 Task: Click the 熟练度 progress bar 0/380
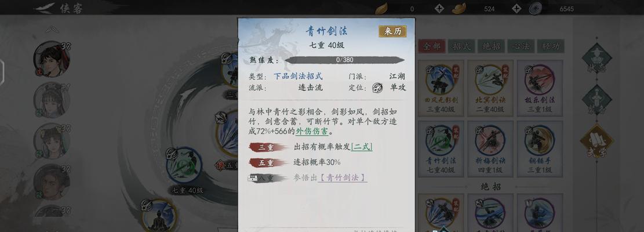click(x=344, y=60)
